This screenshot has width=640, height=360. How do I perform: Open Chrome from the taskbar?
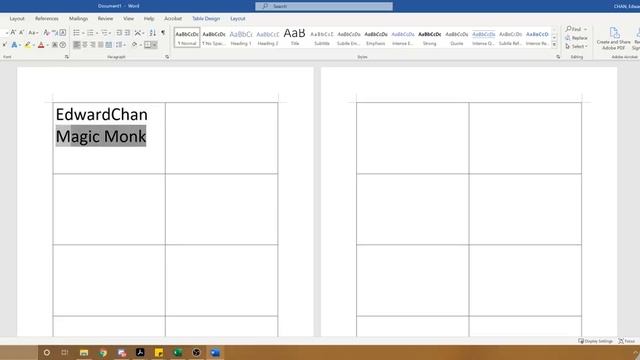click(x=103, y=353)
